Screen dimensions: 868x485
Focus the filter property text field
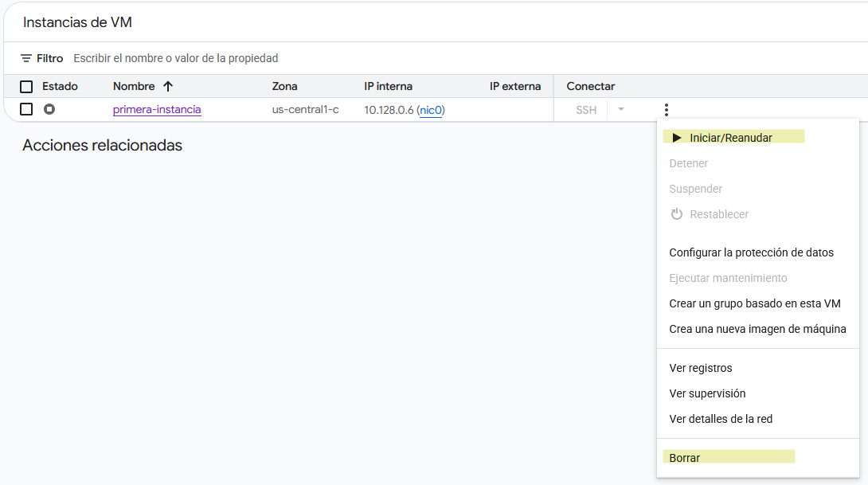tap(319, 58)
